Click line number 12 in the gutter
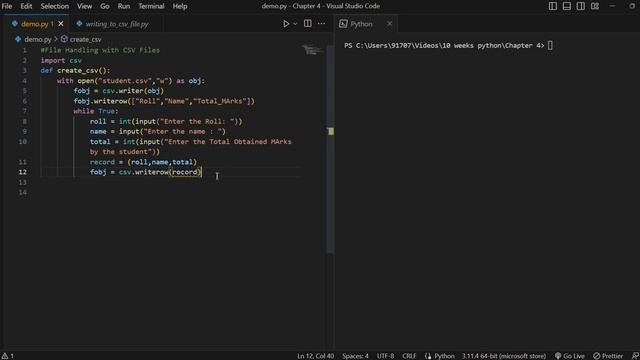 [x=22, y=172]
